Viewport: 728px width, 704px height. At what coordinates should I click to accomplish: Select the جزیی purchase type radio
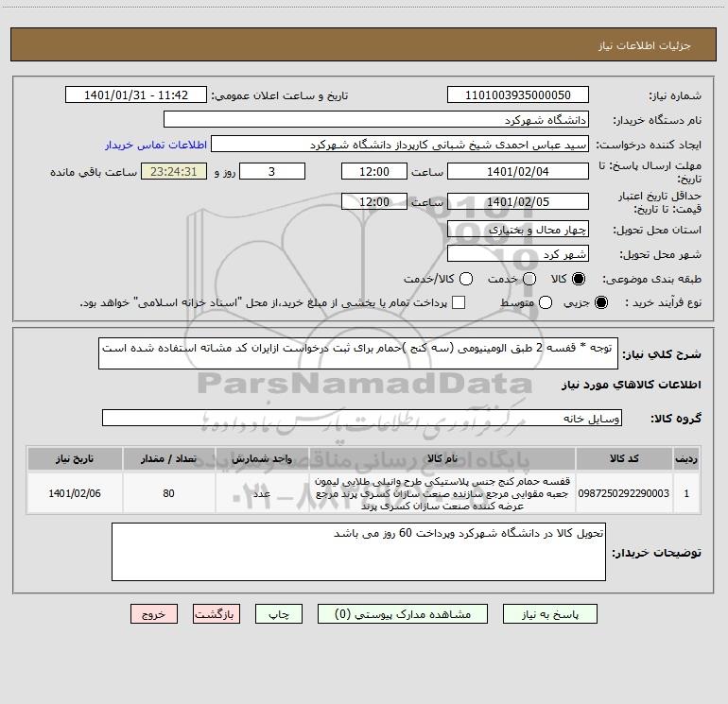[600, 302]
